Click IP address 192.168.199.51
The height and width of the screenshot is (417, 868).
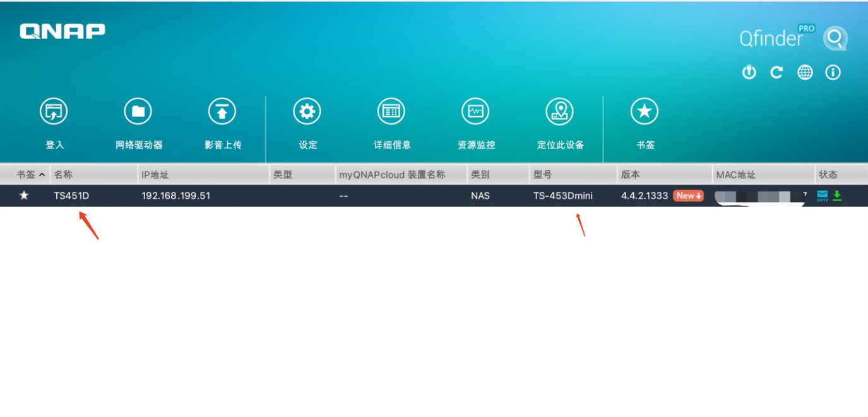click(175, 196)
